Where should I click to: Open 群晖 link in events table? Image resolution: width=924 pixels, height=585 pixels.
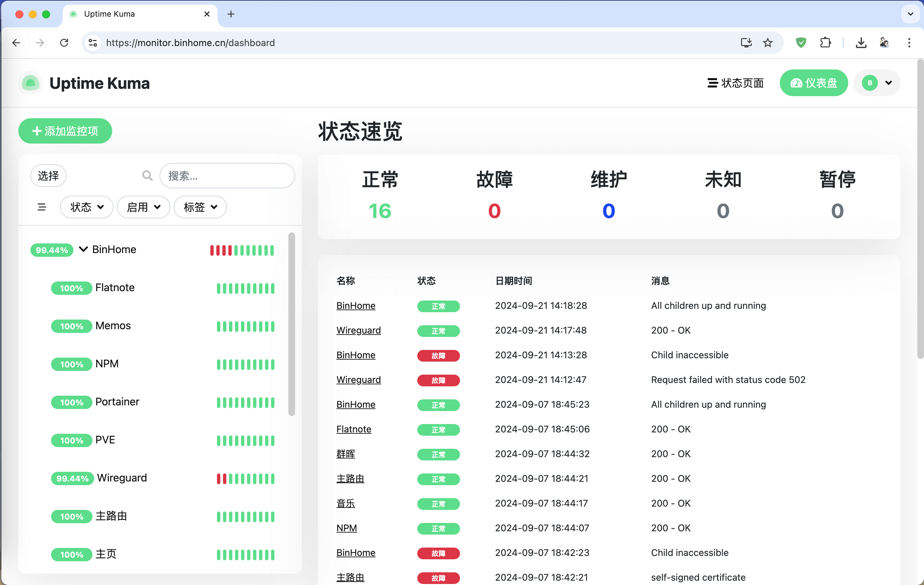(x=346, y=454)
